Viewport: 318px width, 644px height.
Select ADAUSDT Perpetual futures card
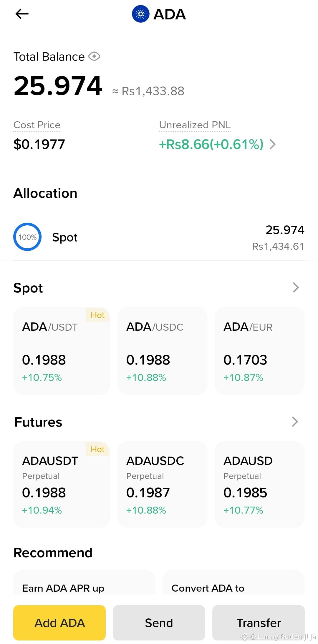[x=62, y=484]
